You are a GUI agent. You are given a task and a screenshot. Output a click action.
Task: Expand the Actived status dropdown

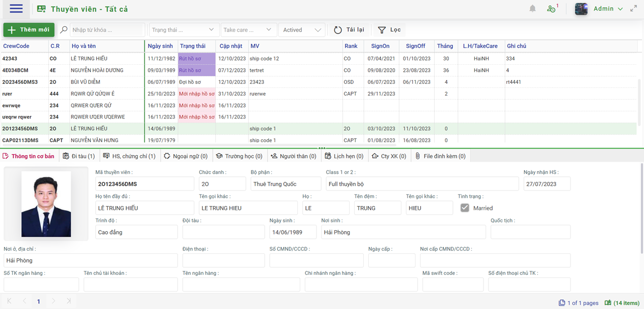(x=301, y=30)
